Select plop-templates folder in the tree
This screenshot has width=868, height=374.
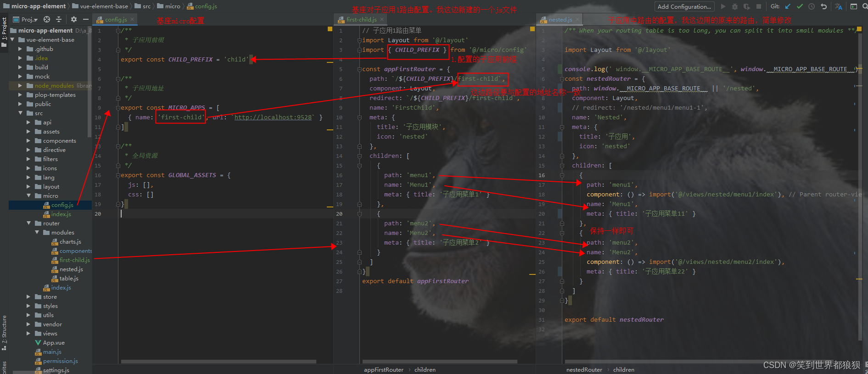pos(51,95)
